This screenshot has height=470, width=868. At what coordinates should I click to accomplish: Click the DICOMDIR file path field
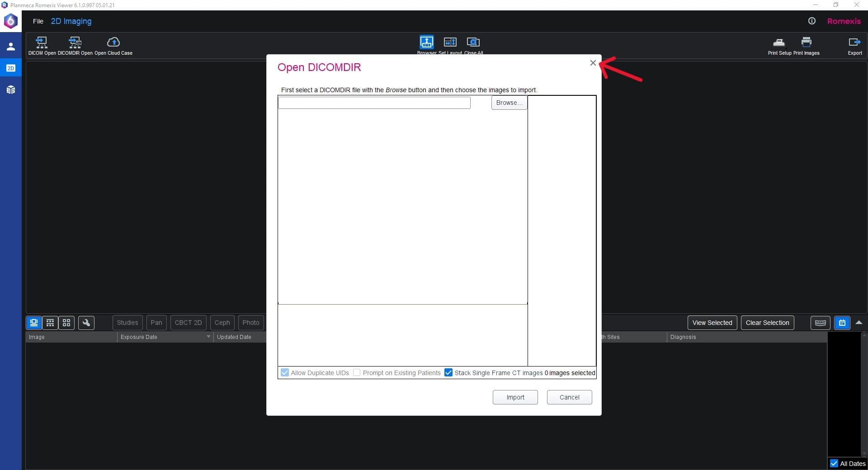click(374, 103)
